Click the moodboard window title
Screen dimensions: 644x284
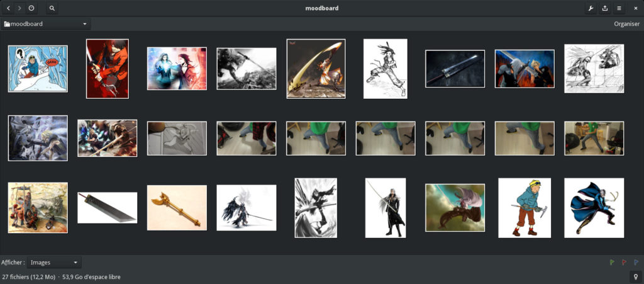[322, 8]
